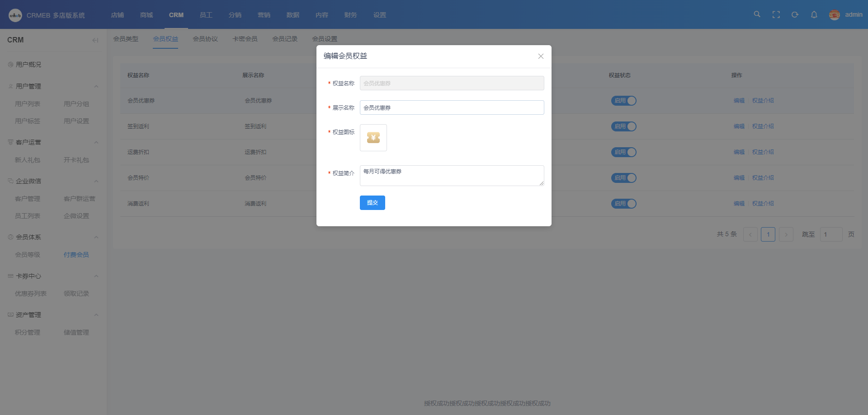Viewport: 868px width, 415px height.
Task: Collapse the CRM sidebar with arrow icon
Action: pyautogui.click(x=95, y=40)
